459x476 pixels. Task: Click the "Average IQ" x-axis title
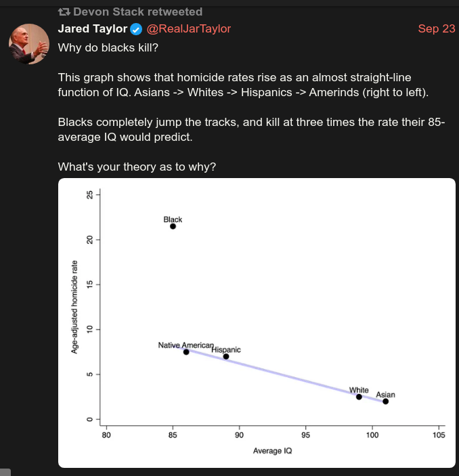pos(272,451)
